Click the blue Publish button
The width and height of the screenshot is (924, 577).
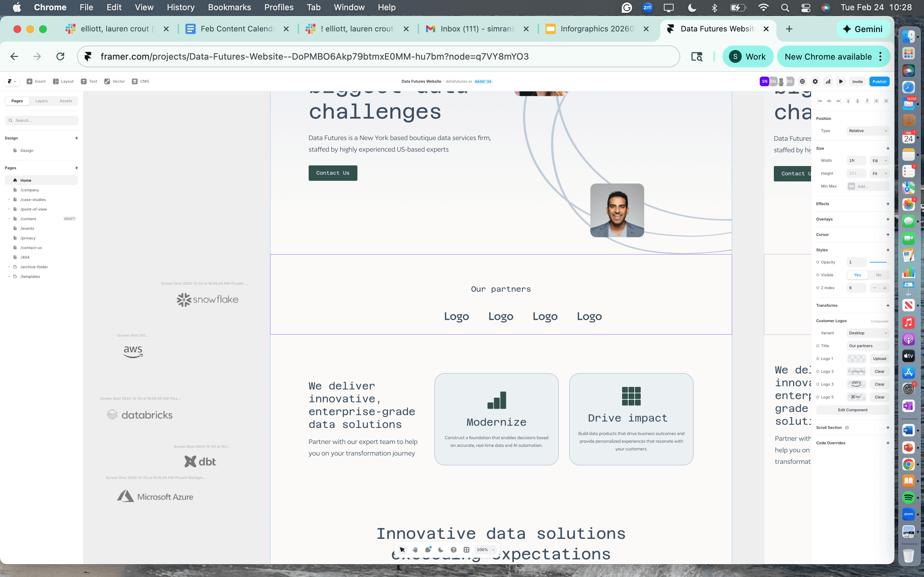click(879, 81)
